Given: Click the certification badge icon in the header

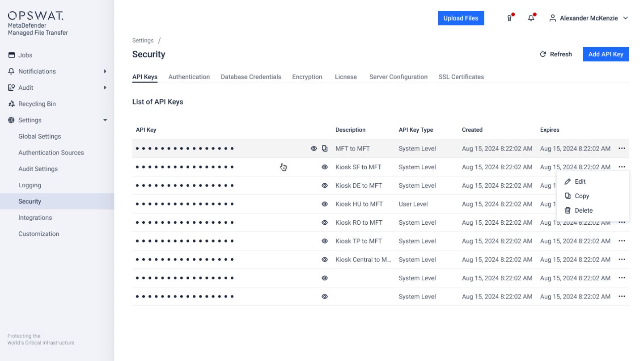Looking at the screenshot, I should coord(509,18).
